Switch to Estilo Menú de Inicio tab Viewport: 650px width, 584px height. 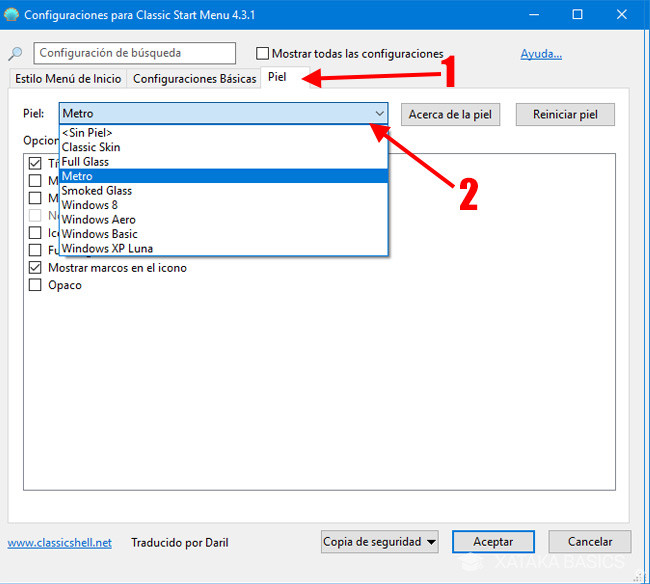click(68, 78)
